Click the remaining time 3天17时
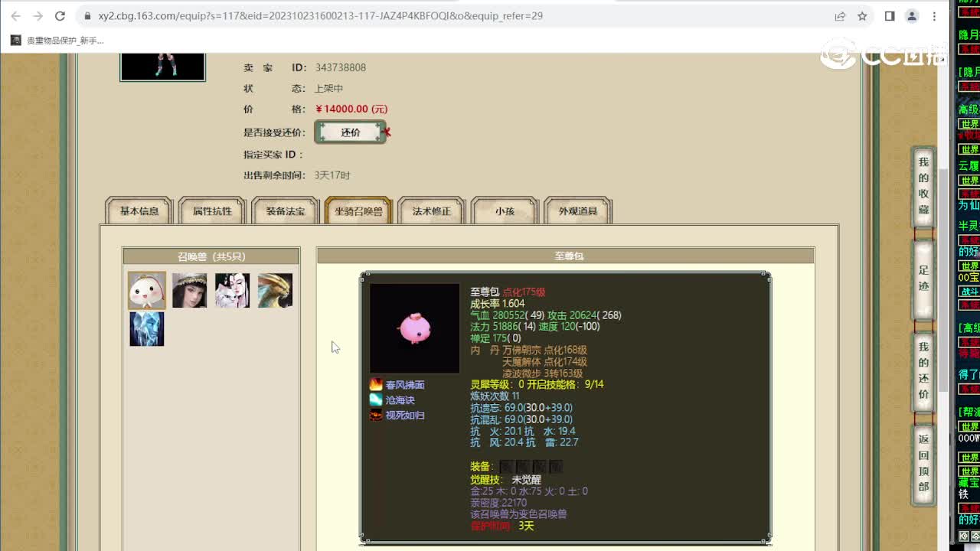The image size is (980, 551). pyautogui.click(x=332, y=175)
